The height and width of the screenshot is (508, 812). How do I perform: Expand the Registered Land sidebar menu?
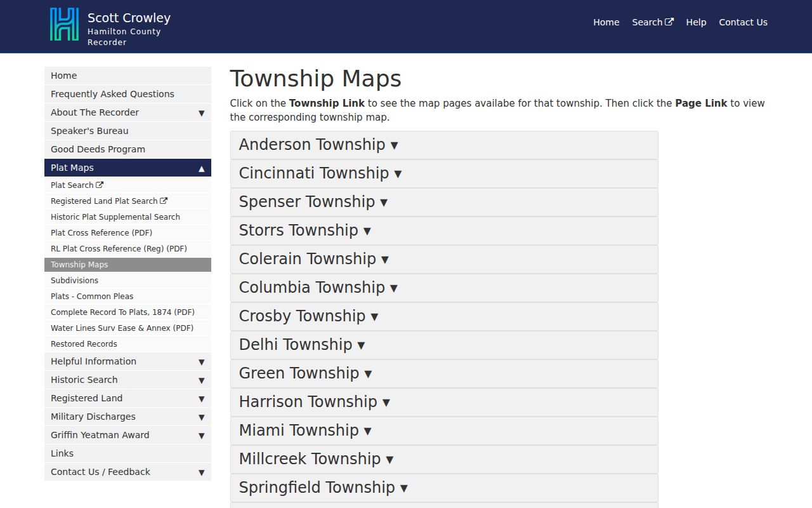pyautogui.click(x=128, y=398)
